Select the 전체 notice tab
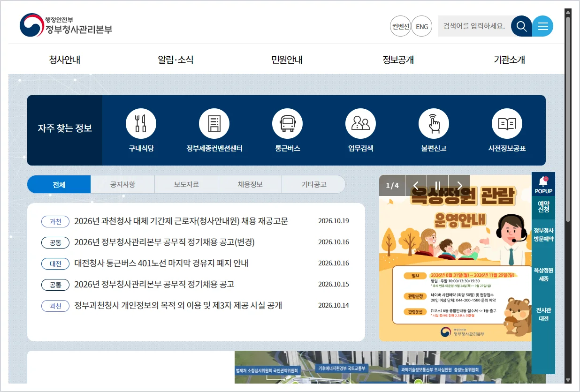 pyautogui.click(x=59, y=184)
